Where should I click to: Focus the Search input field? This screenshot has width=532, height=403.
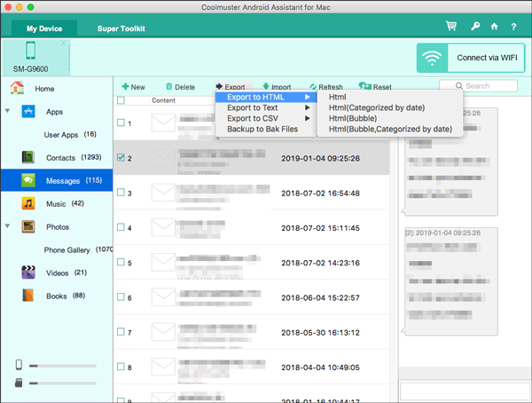479,86
